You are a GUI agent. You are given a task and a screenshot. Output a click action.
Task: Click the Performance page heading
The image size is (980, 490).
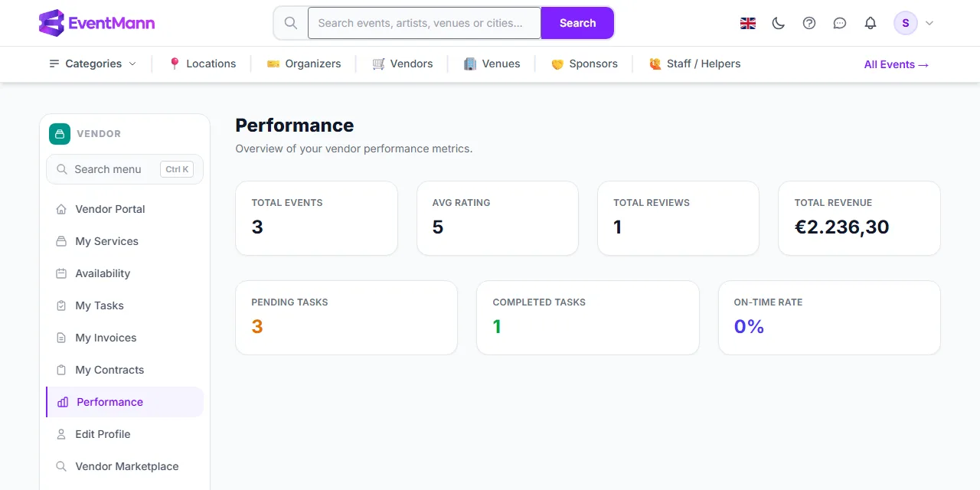click(x=295, y=126)
